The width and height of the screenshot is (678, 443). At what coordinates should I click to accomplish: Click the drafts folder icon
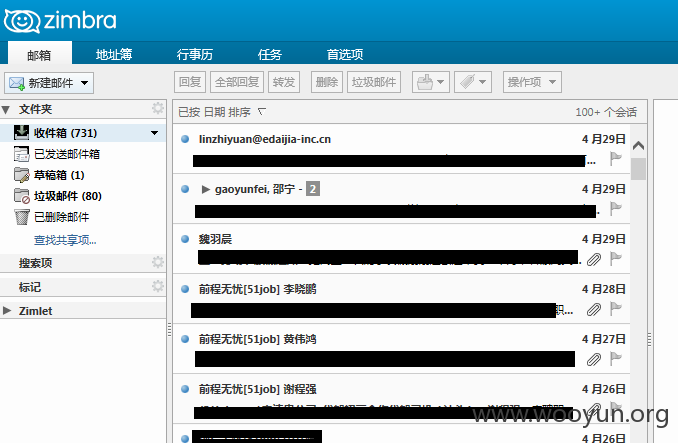(x=22, y=175)
